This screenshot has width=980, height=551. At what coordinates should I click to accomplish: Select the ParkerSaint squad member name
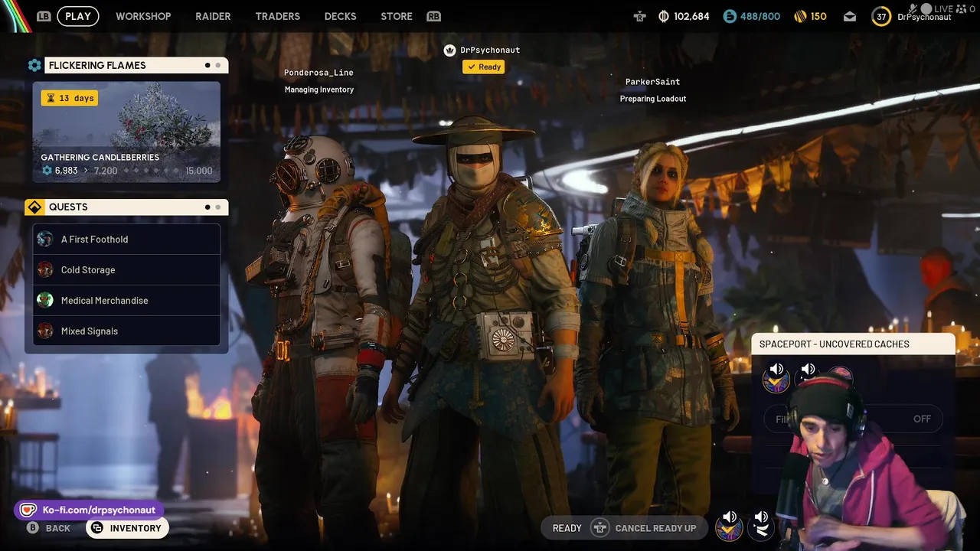[x=652, y=82]
